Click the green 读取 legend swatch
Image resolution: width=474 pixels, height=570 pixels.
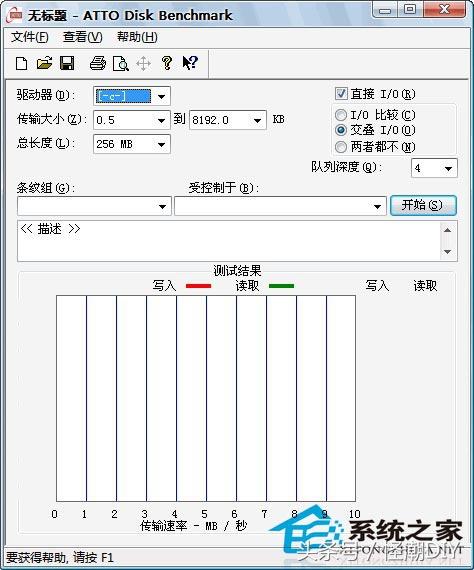pos(281,286)
